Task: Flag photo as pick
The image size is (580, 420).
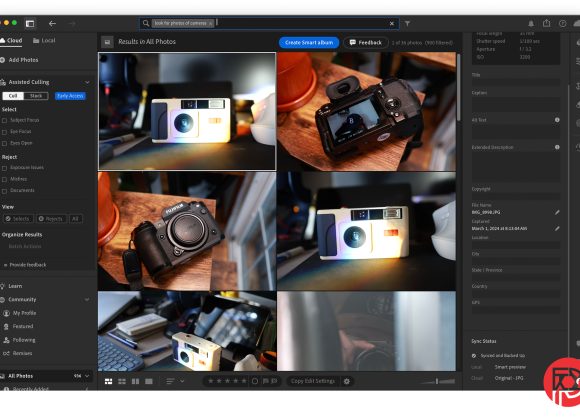Action: pyautogui.click(x=266, y=381)
